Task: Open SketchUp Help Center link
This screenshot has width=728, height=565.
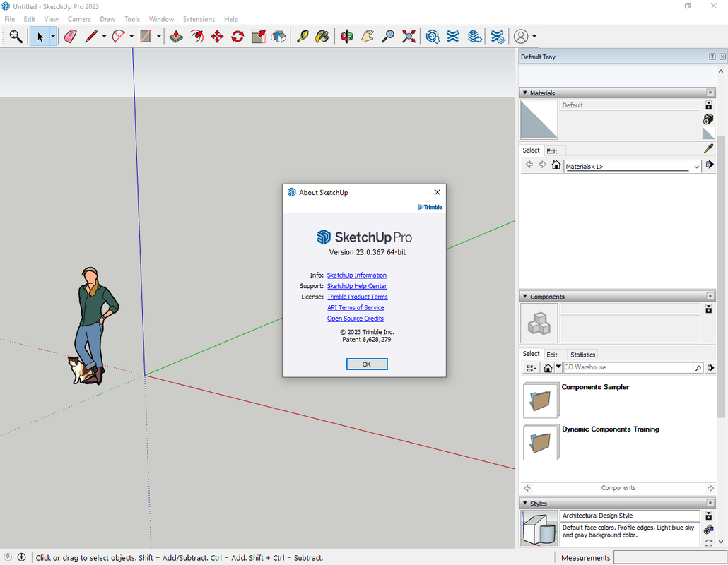Action: (x=357, y=286)
